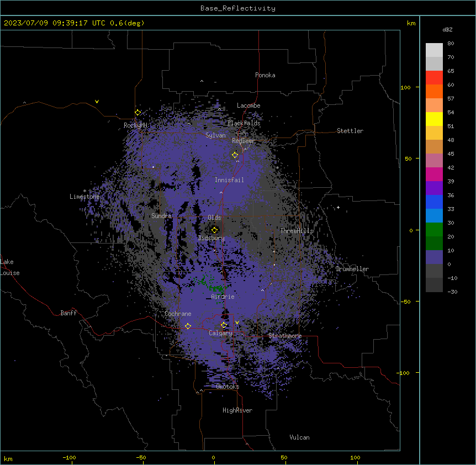Choose the brown 45–48 dBZ legend swatch

[x=434, y=146]
